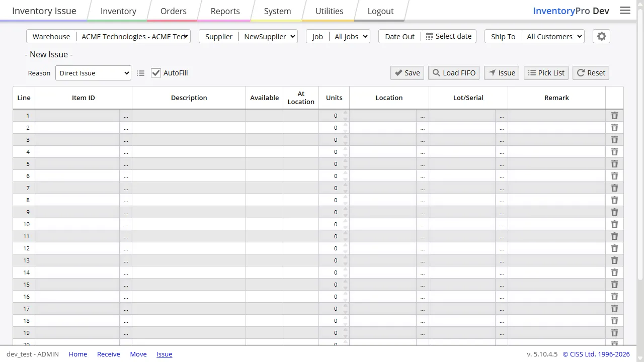Image resolution: width=644 pixels, height=362 pixels.
Task: Delete line 8 with its trash icon
Action: pos(614,200)
